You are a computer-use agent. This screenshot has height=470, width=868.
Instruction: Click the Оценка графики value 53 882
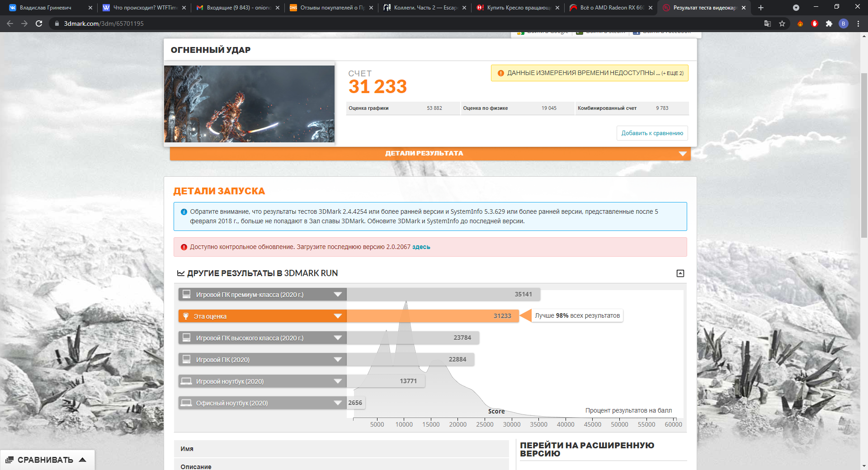click(x=434, y=108)
